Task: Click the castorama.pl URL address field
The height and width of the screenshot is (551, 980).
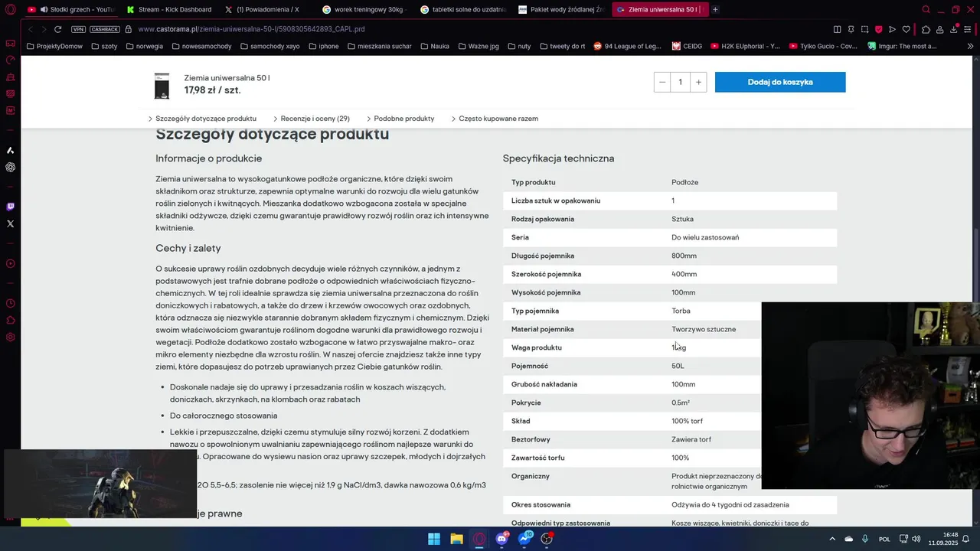Action: tap(251, 29)
